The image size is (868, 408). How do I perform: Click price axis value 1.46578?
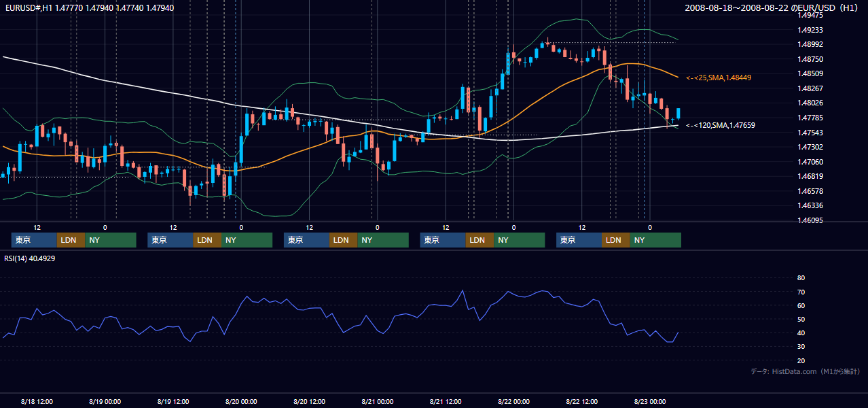811,191
